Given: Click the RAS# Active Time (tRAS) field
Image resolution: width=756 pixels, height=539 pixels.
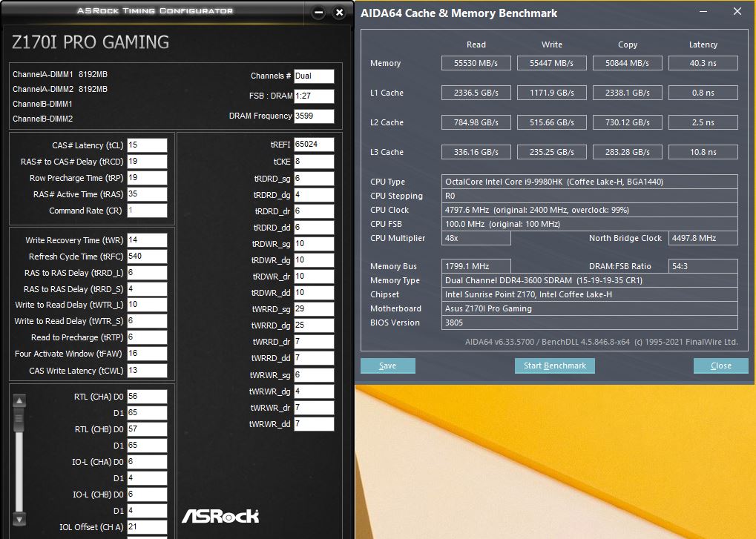Looking at the screenshot, I should (147, 194).
